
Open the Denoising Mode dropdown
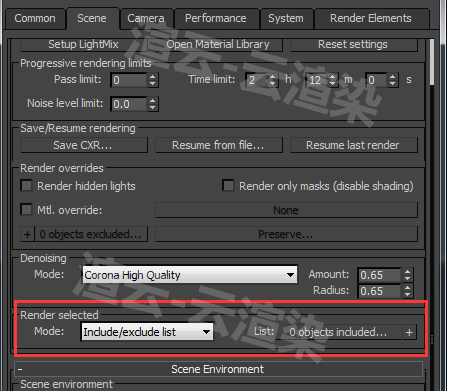(x=190, y=275)
